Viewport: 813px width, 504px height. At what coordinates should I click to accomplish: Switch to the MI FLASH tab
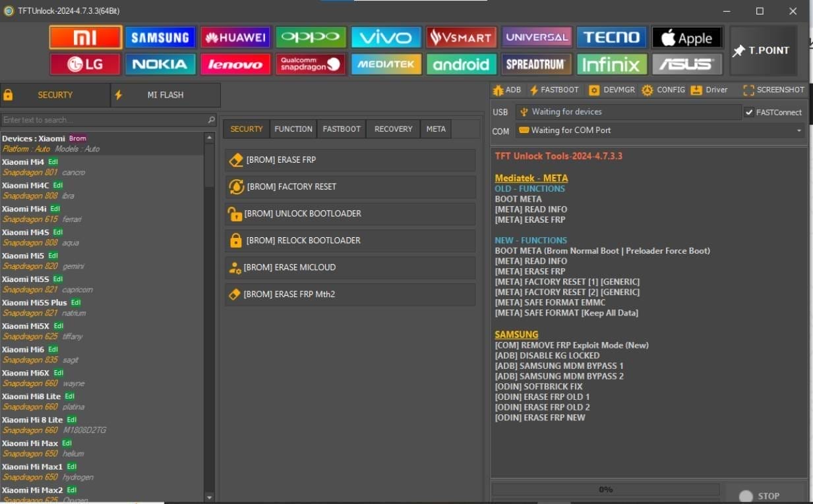tap(165, 94)
